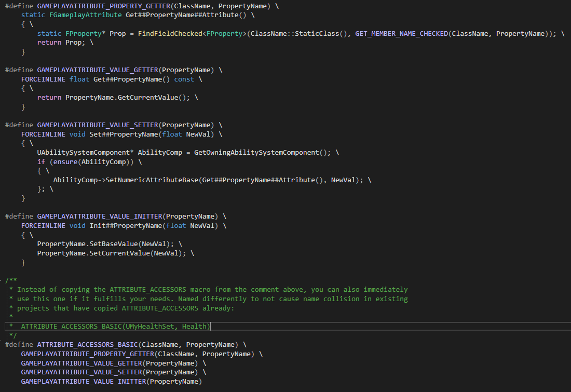
Task: Click the '*/' comment closing
Action: [13, 335]
